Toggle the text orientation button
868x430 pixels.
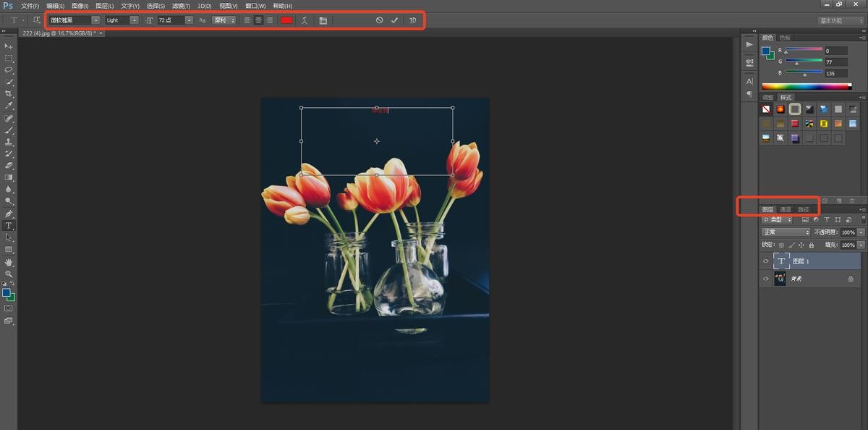pyautogui.click(x=36, y=20)
